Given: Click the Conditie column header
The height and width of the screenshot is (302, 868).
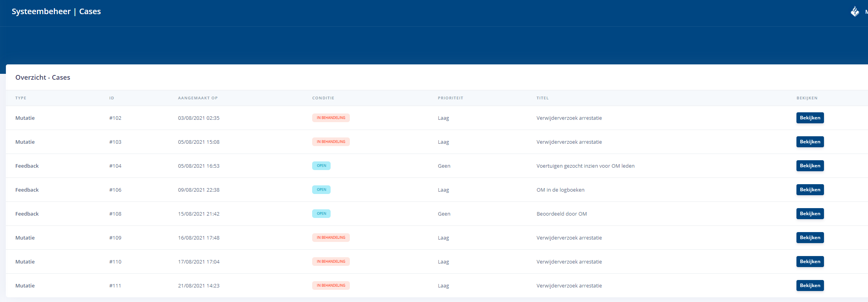Looking at the screenshot, I should pos(323,98).
